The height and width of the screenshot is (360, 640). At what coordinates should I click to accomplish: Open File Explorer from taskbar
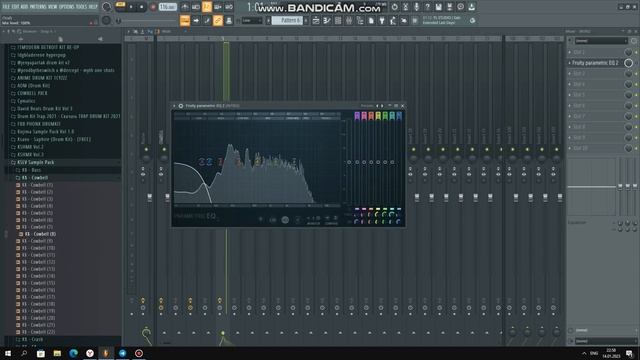(x=57, y=353)
